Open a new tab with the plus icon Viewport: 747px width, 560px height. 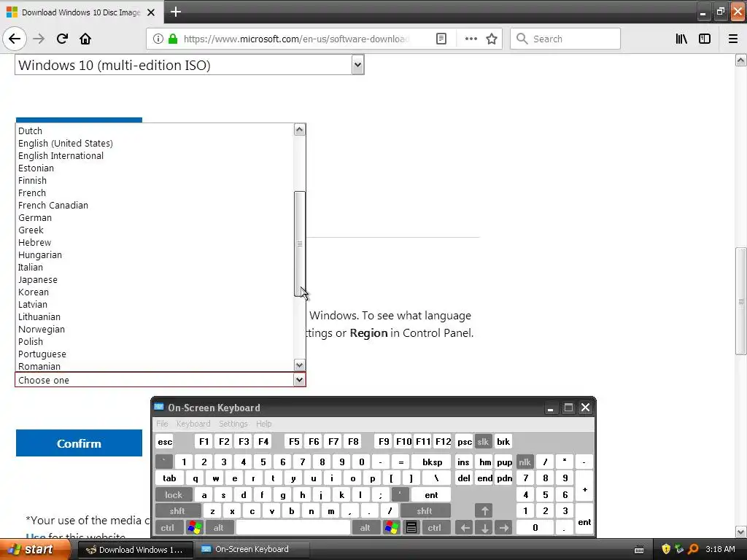click(x=176, y=12)
